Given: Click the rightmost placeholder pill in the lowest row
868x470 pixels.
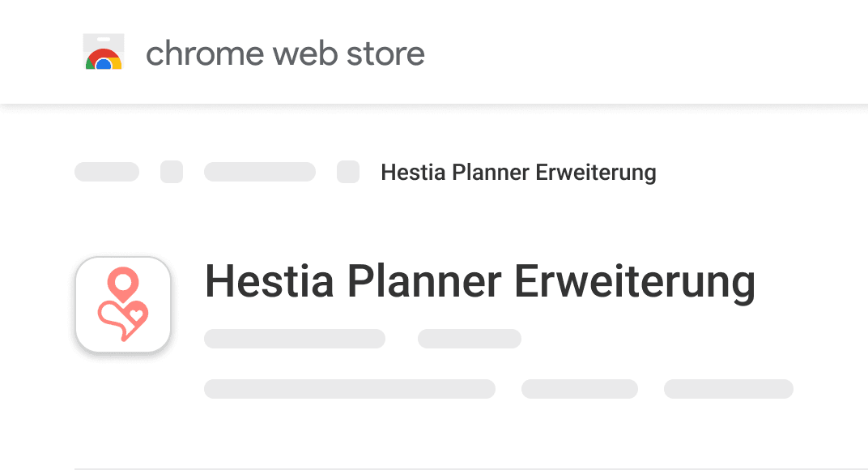Looking at the screenshot, I should pos(729,389).
